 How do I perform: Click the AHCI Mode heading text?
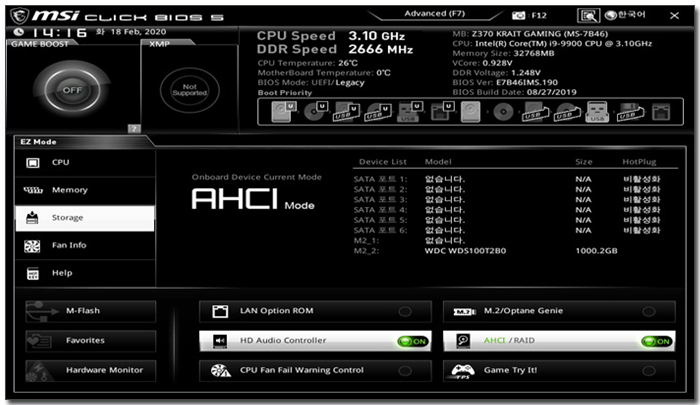click(x=253, y=199)
